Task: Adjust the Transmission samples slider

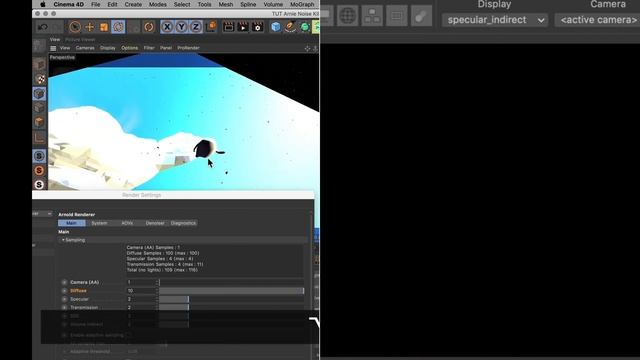Action: point(231,308)
